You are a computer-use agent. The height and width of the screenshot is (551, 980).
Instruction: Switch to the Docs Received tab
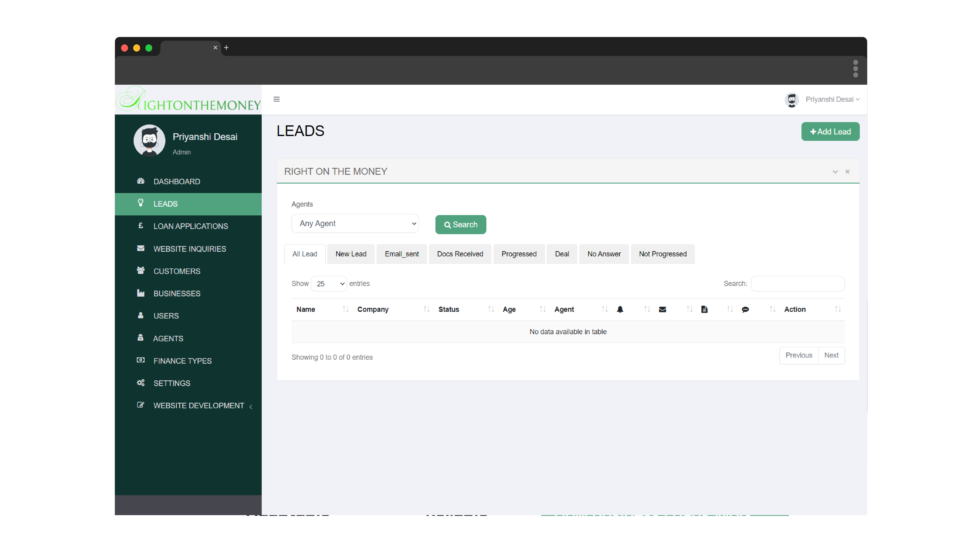pyautogui.click(x=460, y=254)
